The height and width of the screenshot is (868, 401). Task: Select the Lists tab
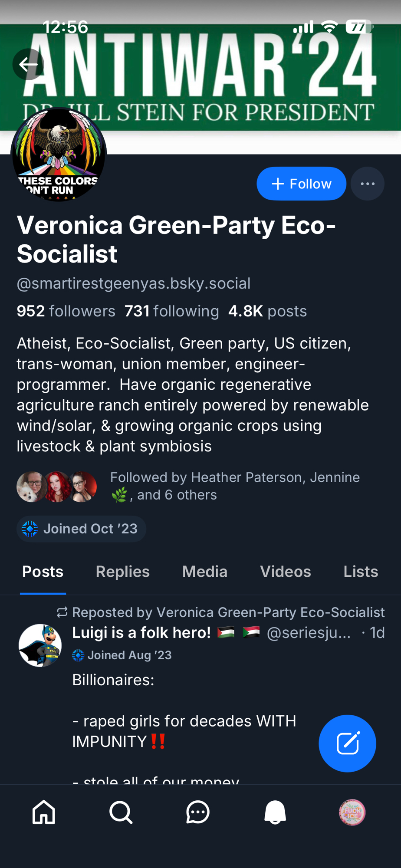pos(360,572)
